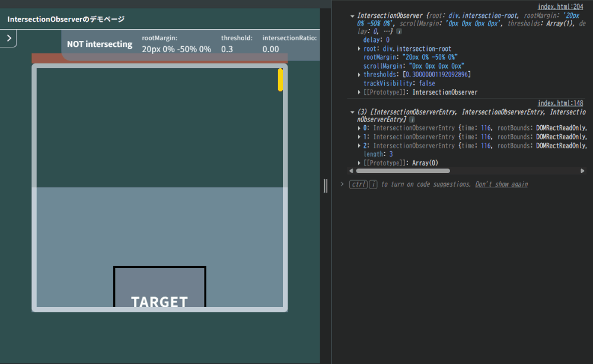
Task: Click the "Don't show again" link
Action: point(501,184)
